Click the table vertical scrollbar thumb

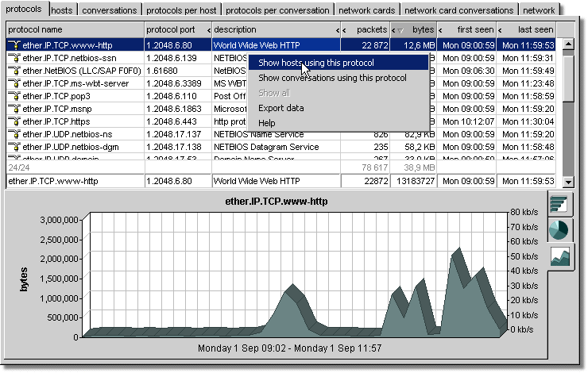coord(568,78)
